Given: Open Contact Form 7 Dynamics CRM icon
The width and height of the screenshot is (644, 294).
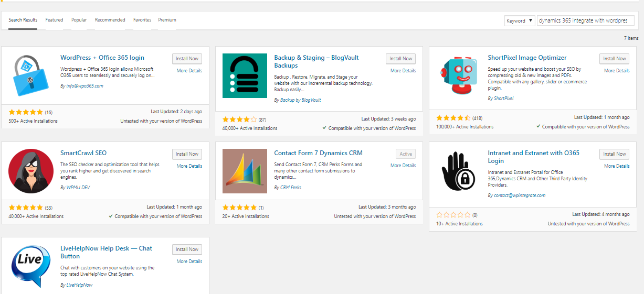Looking at the screenshot, I should tap(245, 171).
